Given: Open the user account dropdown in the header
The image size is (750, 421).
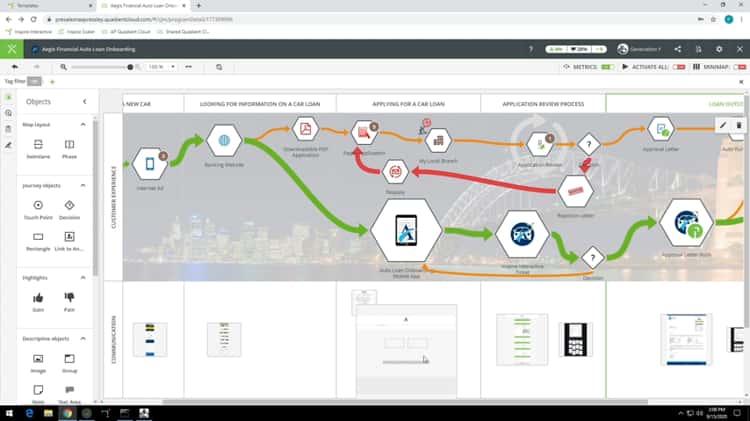Looking at the screenshot, I should [x=639, y=49].
